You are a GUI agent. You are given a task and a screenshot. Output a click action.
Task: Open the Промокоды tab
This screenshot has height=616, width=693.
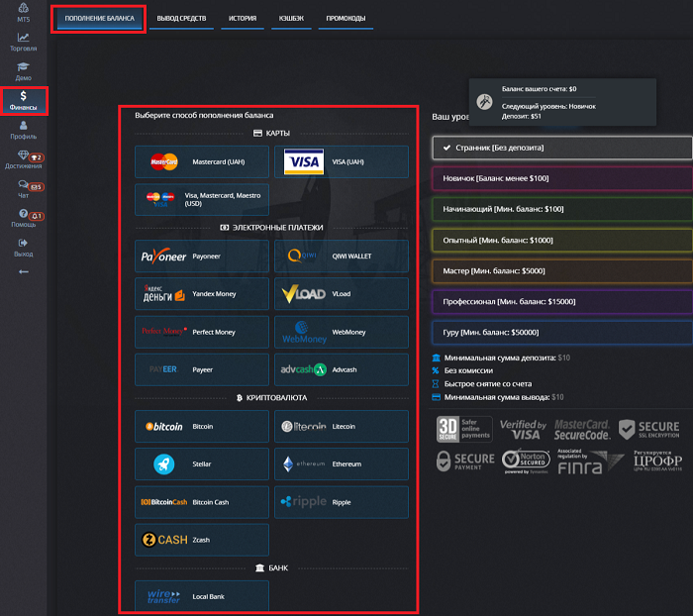[x=346, y=19]
